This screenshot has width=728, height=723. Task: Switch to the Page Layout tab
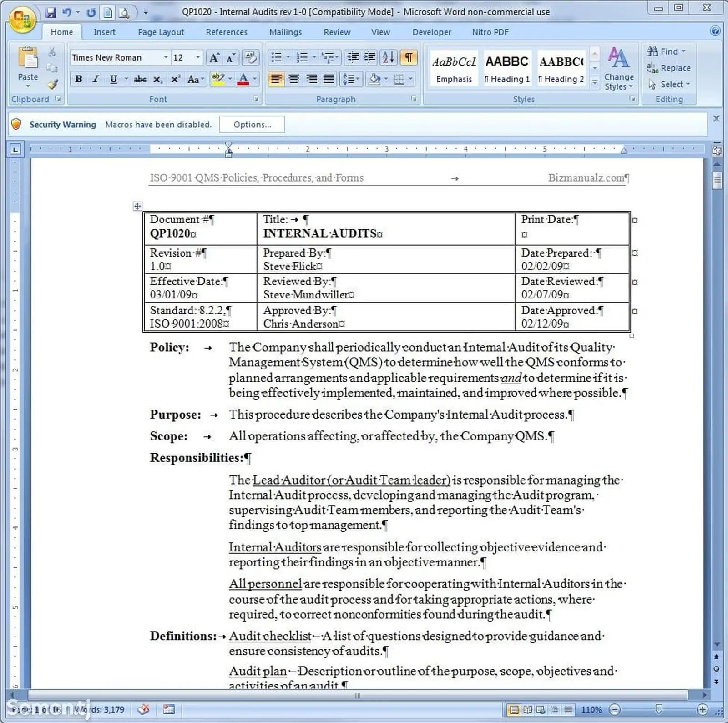[161, 32]
